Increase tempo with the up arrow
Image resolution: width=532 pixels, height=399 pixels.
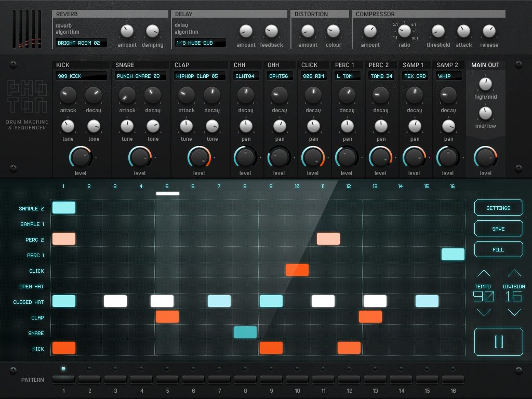point(484,273)
